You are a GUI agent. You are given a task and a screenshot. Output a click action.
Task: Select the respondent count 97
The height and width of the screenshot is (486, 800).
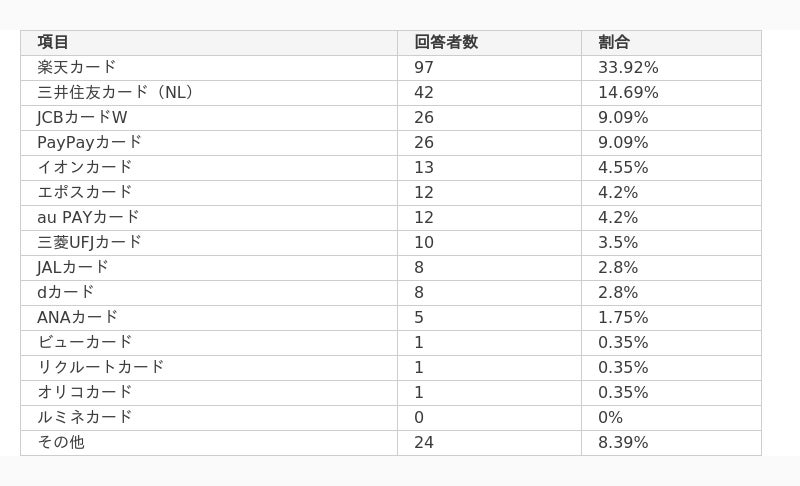click(423, 67)
